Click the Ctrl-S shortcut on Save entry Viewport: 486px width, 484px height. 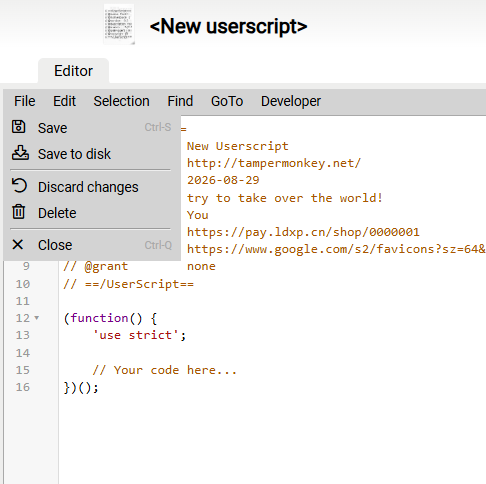coord(158,127)
